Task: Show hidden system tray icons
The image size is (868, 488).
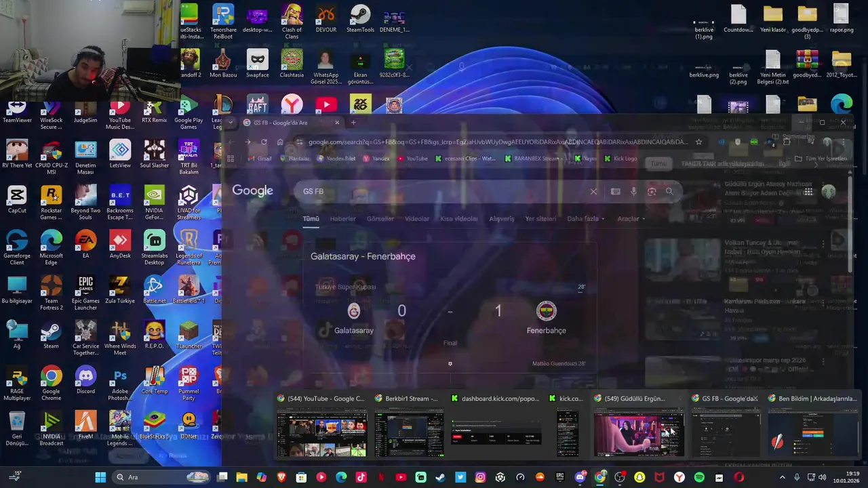Action: click(783, 477)
